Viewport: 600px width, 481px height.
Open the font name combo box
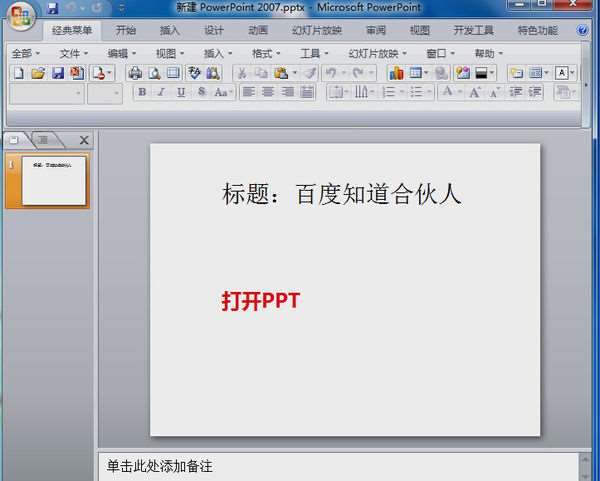(47, 93)
